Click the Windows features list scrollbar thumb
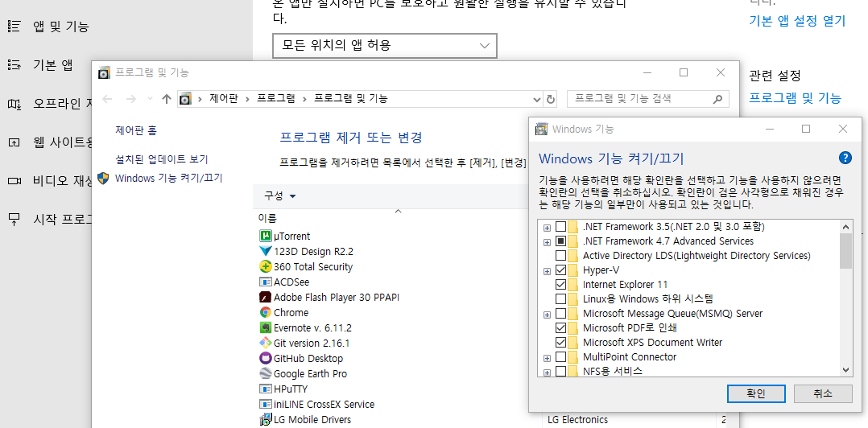 point(845,250)
